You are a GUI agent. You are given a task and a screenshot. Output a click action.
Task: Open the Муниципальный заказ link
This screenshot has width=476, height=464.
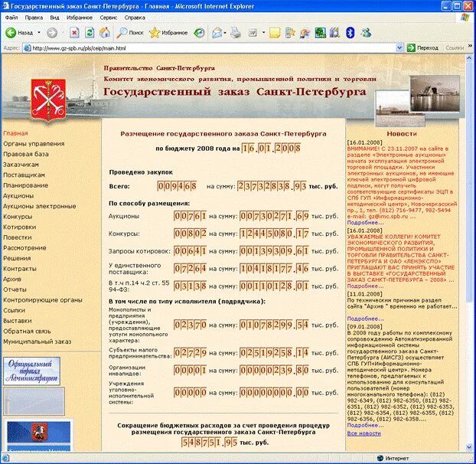pyautogui.click(x=37, y=341)
